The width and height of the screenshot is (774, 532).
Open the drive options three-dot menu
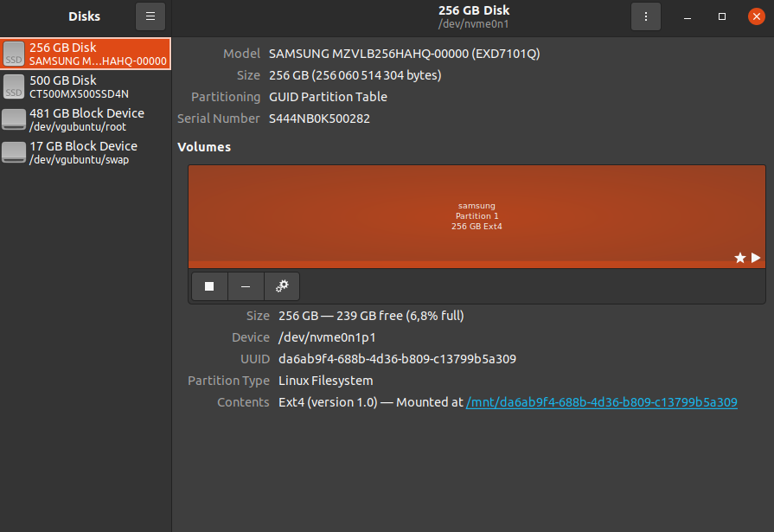[646, 16]
